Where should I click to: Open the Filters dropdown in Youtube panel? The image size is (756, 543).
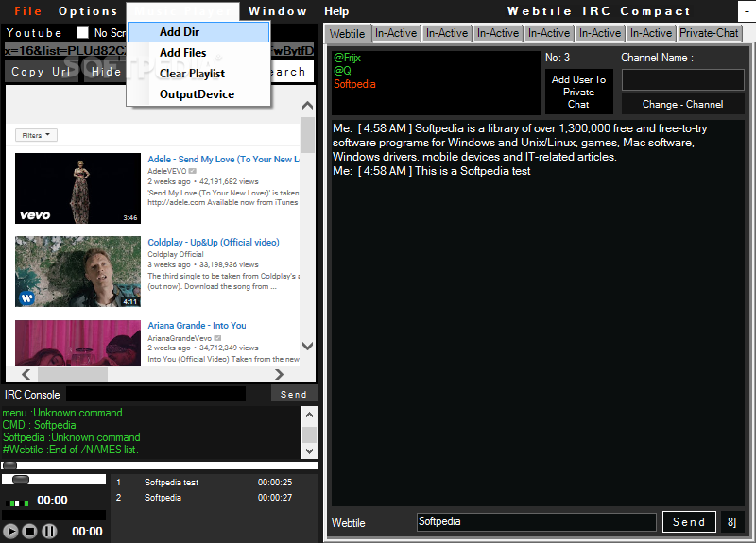(36, 135)
